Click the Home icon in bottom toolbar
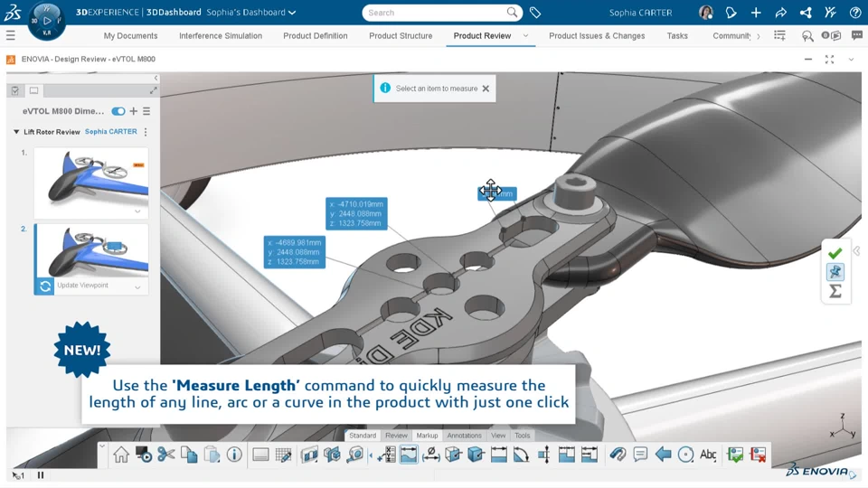The image size is (868, 488). (120, 455)
